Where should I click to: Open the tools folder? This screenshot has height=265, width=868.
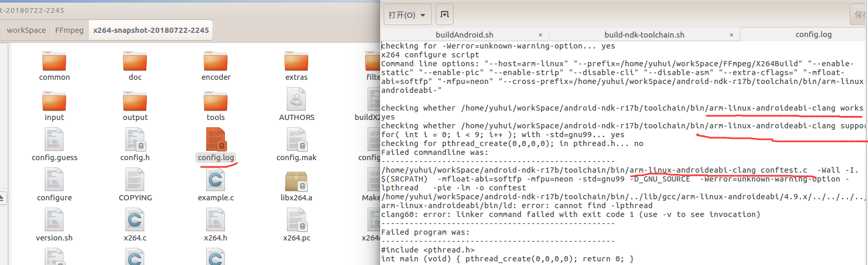(x=216, y=102)
